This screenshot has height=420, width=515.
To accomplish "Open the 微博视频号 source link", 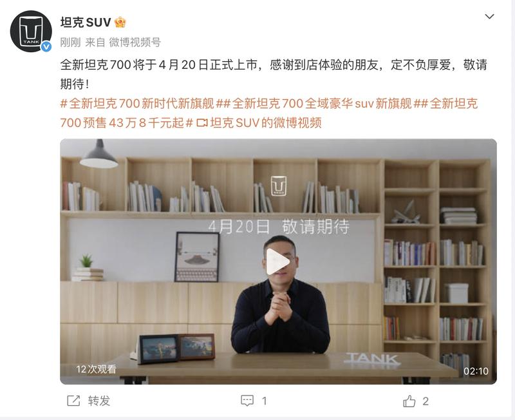I will point(135,43).
